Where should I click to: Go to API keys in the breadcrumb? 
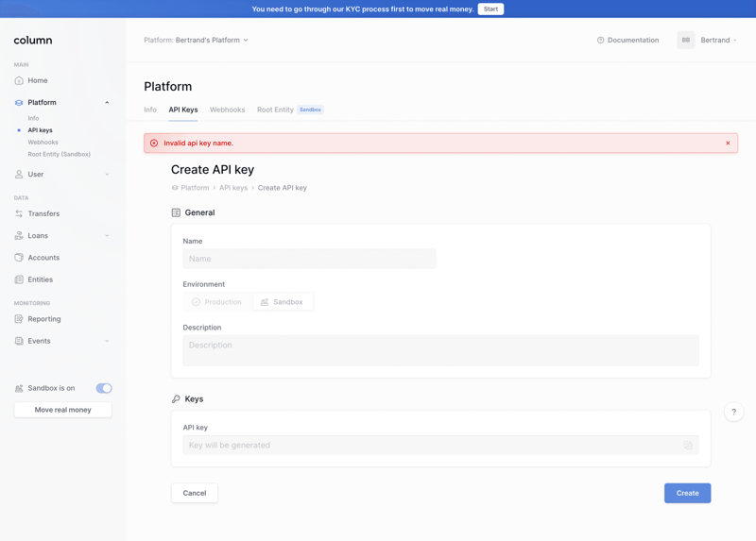coord(233,188)
